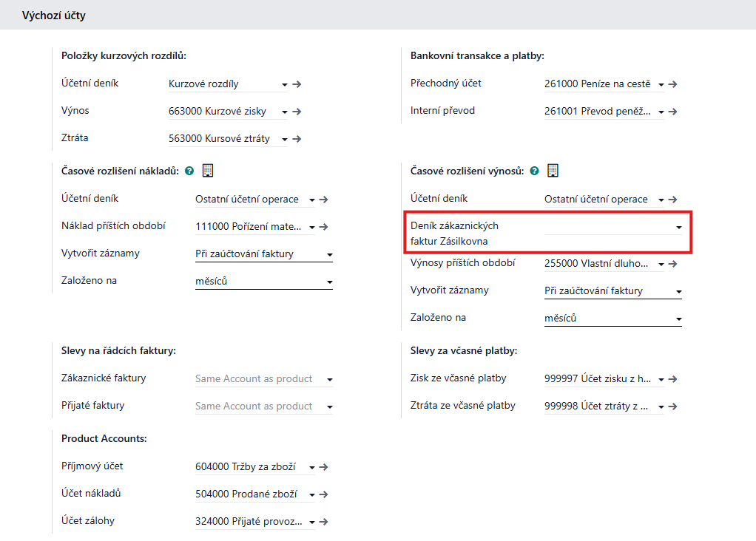Click building icon beside Časové rozlišení výnosů
This screenshot has width=756, height=541.
point(553,171)
